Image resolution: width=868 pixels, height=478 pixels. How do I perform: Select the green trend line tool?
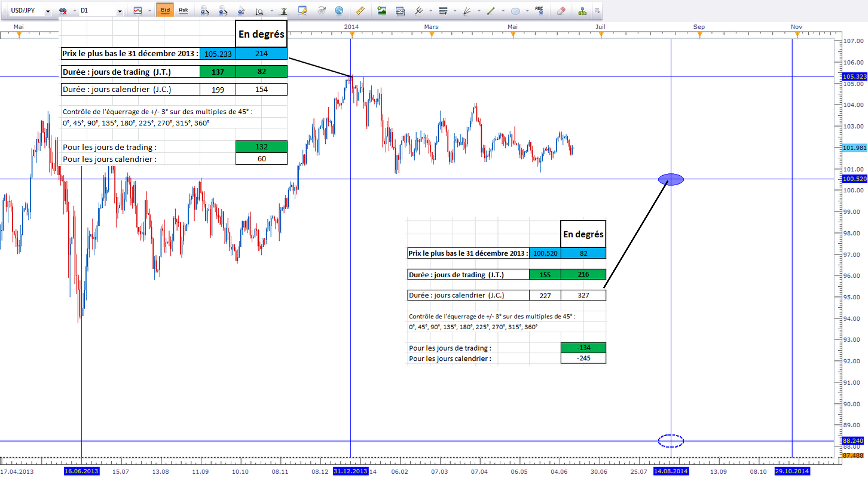coord(491,11)
